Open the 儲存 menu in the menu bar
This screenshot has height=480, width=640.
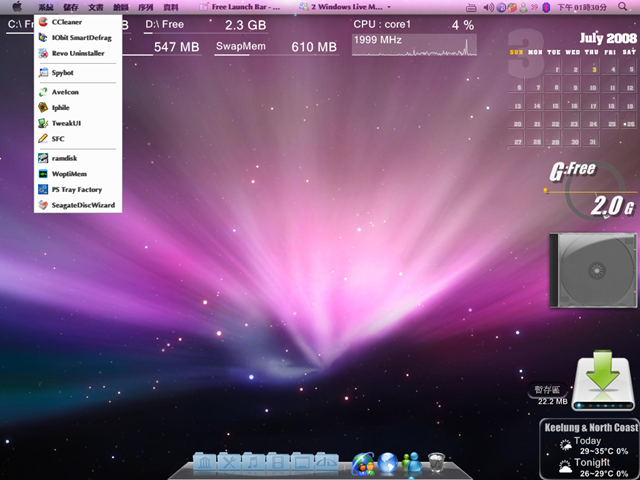click(71, 7)
